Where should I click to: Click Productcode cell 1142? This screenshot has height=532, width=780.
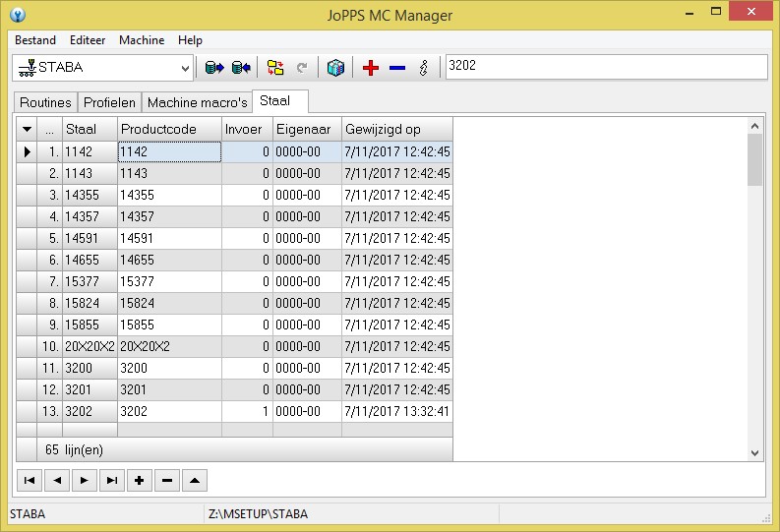(x=169, y=151)
